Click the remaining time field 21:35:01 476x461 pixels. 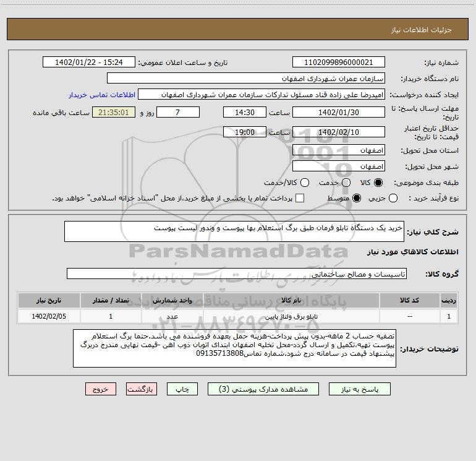click(114, 112)
